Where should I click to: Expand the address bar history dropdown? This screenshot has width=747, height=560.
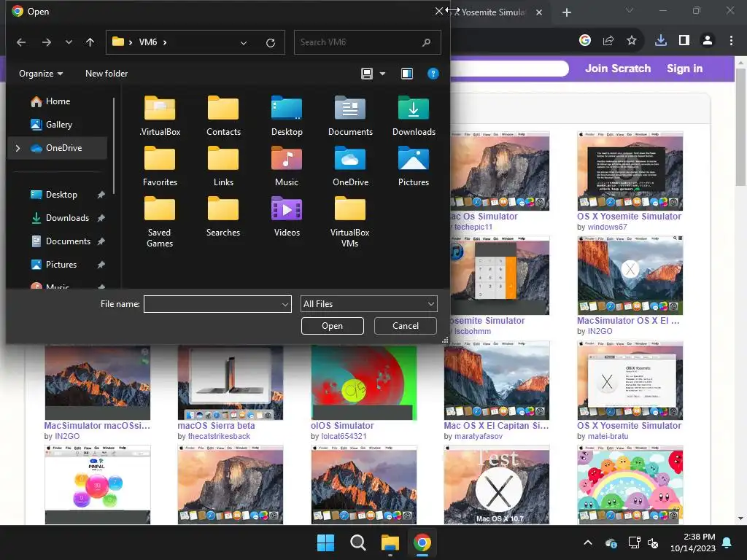[244, 43]
